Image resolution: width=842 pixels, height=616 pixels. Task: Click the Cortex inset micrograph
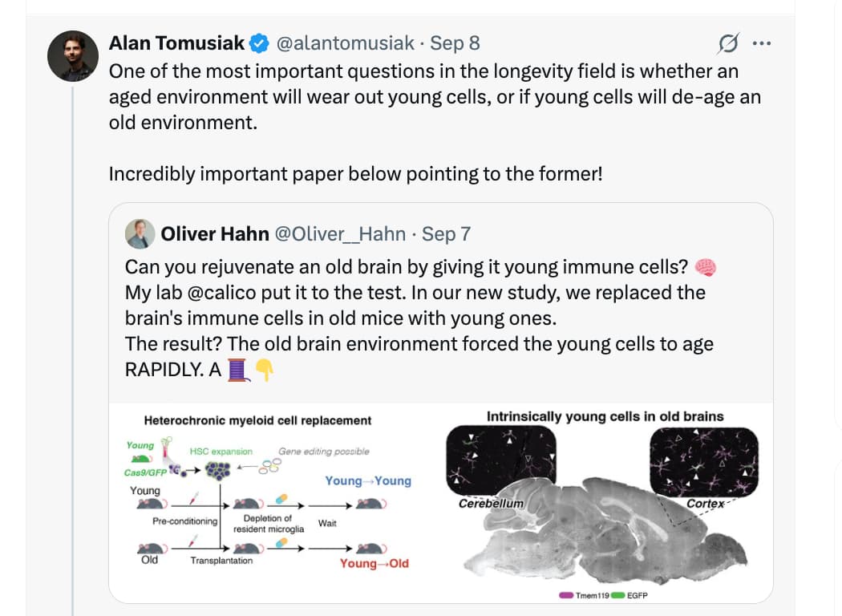pos(704,462)
